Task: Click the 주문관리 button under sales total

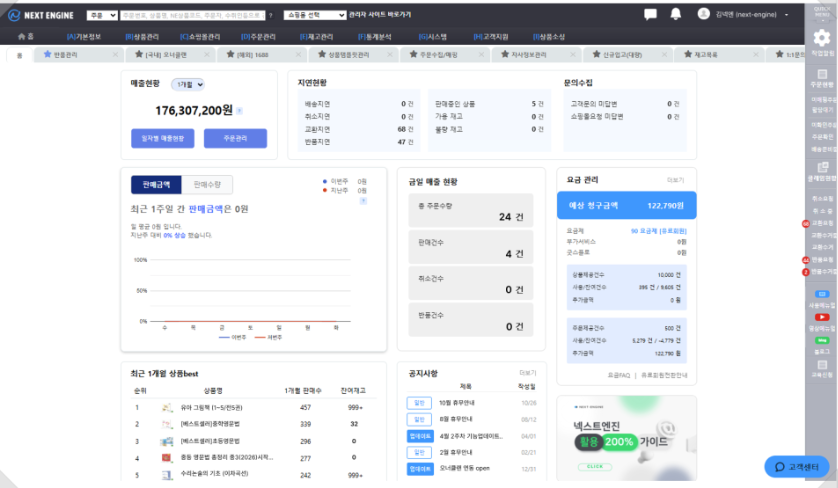Action: 235,139
